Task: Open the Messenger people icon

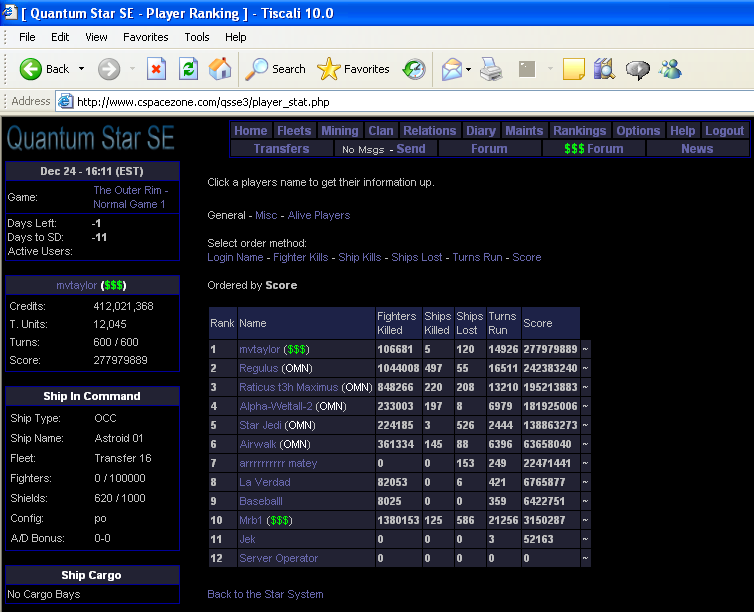Action: (x=669, y=69)
